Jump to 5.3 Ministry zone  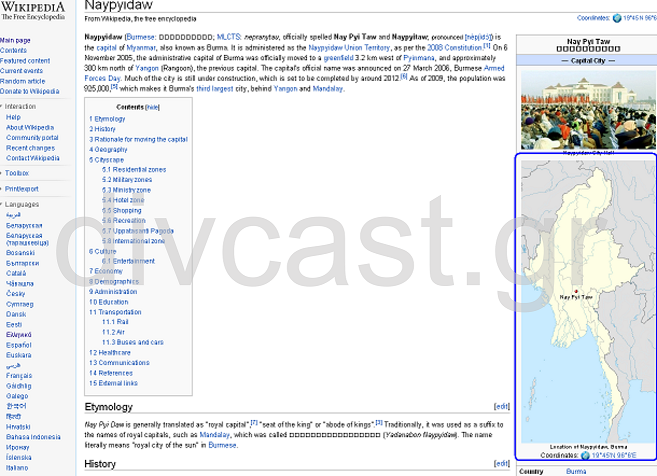click(x=126, y=190)
